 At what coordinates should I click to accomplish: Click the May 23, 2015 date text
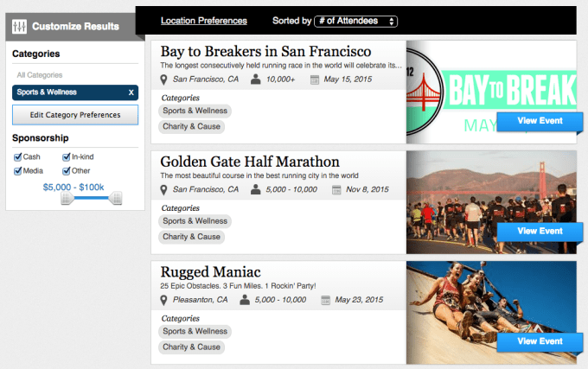pyautogui.click(x=359, y=300)
